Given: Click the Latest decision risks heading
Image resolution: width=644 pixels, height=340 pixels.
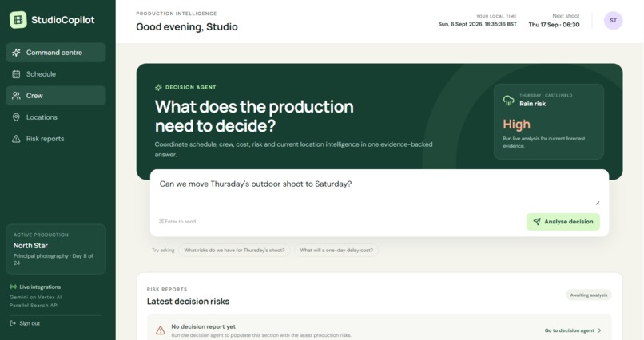Looking at the screenshot, I should pyautogui.click(x=188, y=302).
